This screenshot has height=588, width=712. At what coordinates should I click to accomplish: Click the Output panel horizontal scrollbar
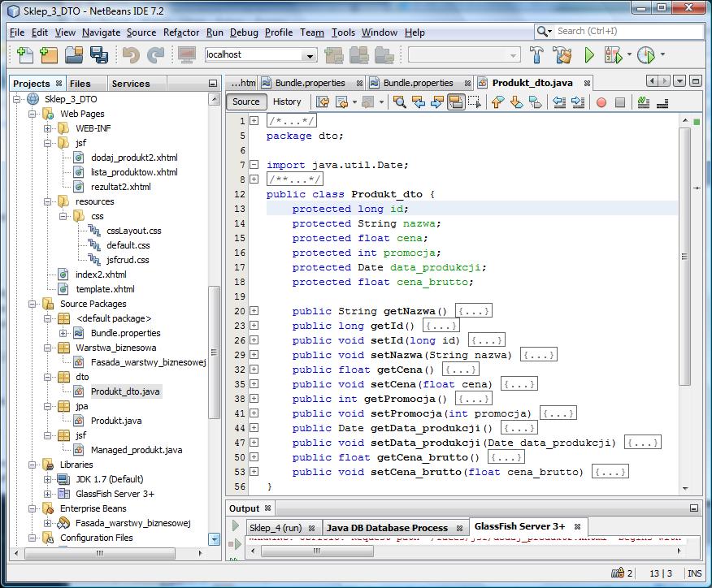click(x=318, y=551)
